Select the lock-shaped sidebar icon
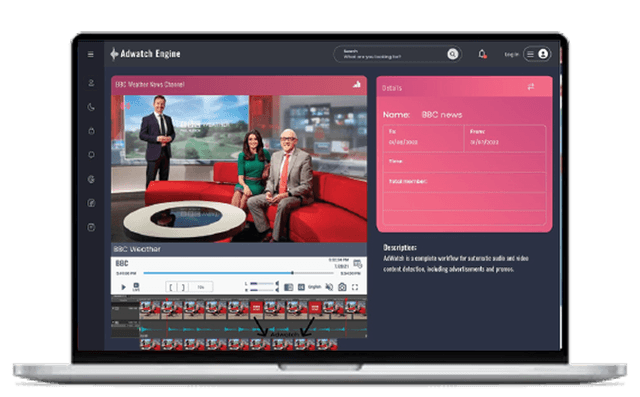640x397 pixels. (91, 131)
